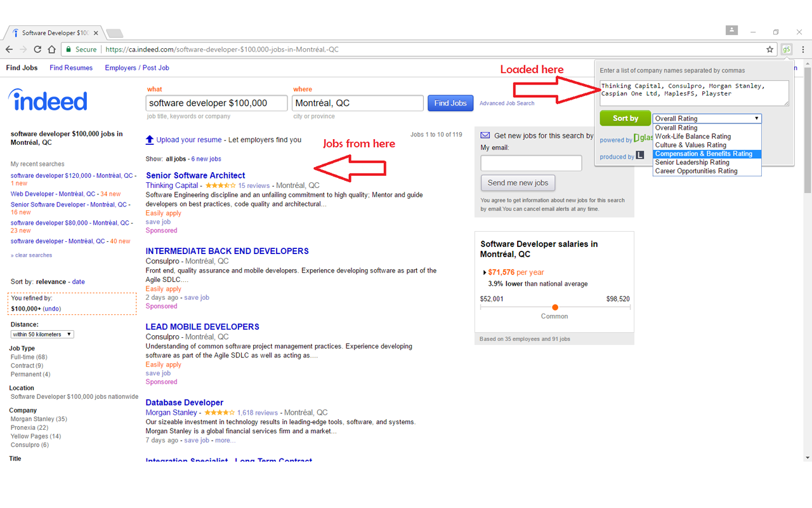Filter by Permanent (4) job type
The width and height of the screenshot is (812, 508).
[30, 375]
